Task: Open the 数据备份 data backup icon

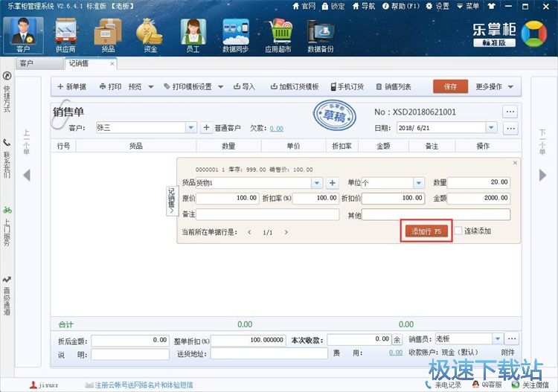Action: click(x=321, y=35)
